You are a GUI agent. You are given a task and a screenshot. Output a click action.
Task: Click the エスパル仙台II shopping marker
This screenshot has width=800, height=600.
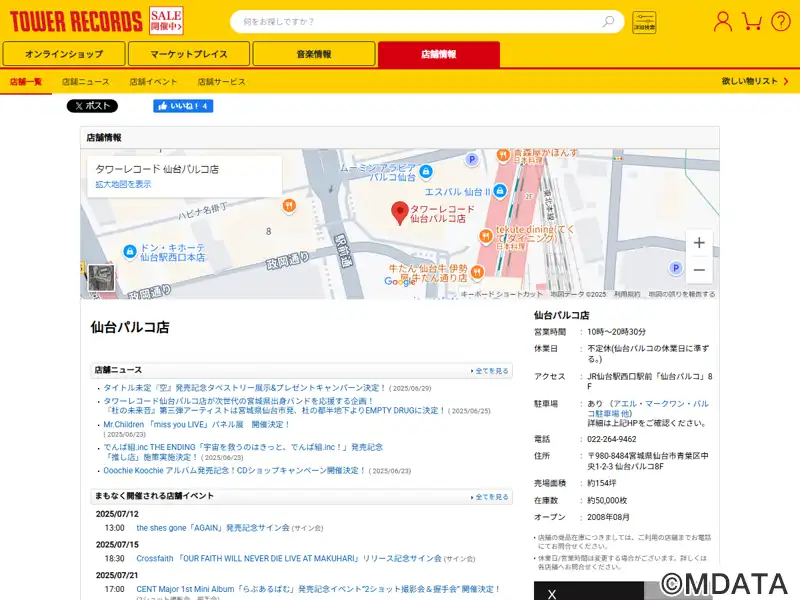[500, 191]
